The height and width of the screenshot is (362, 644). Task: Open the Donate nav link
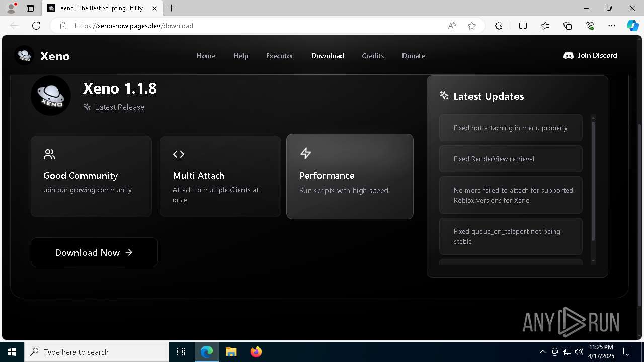[x=413, y=56]
